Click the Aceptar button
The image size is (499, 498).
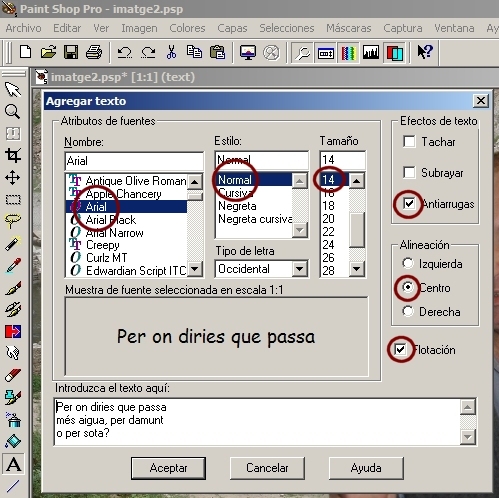pos(168,468)
